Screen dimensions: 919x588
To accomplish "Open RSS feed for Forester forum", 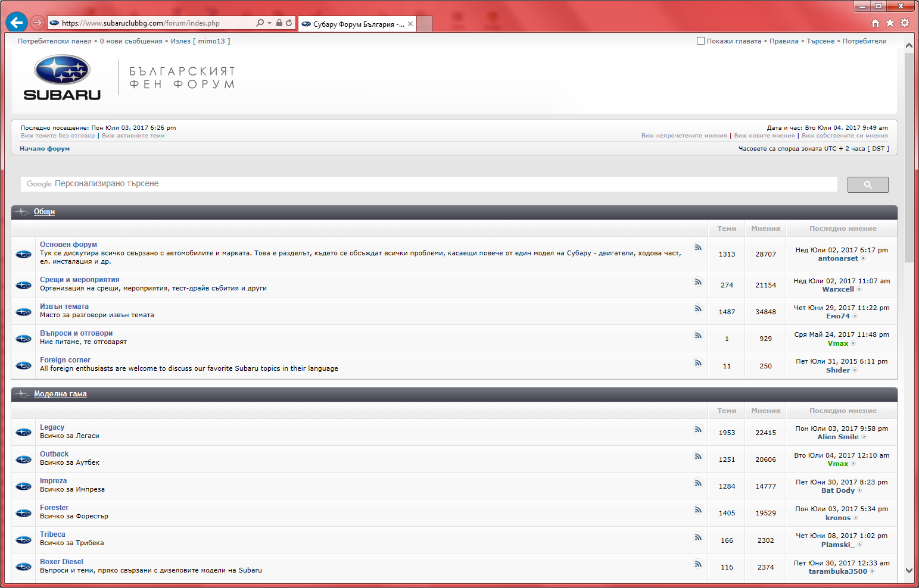I will [698, 509].
